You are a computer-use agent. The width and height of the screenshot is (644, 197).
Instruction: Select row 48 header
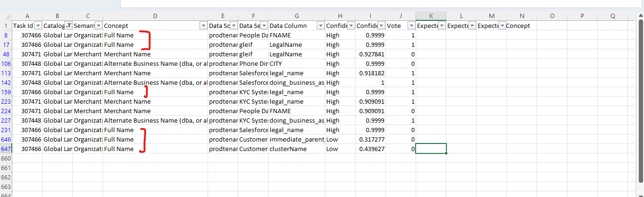pos(6,54)
